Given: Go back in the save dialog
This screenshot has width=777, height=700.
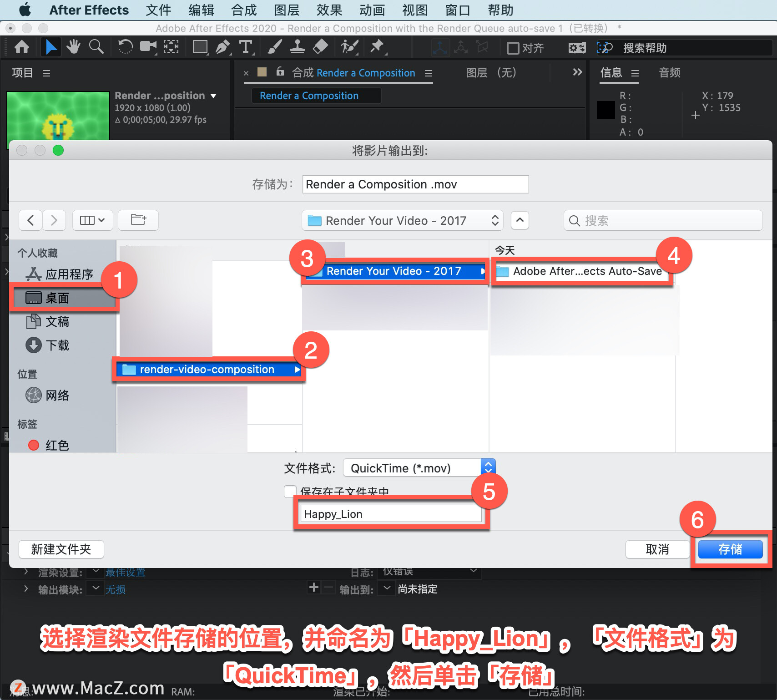Looking at the screenshot, I should [x=30, y=220].
